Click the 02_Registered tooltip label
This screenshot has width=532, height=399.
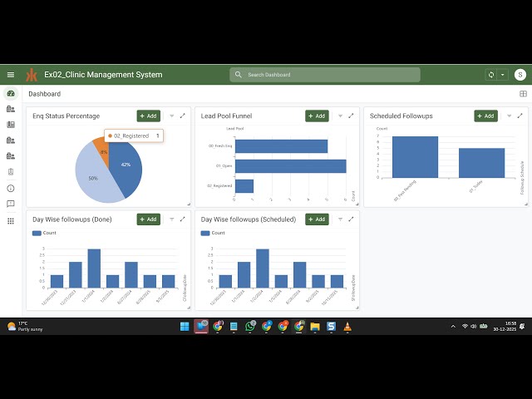pos(131,135)
